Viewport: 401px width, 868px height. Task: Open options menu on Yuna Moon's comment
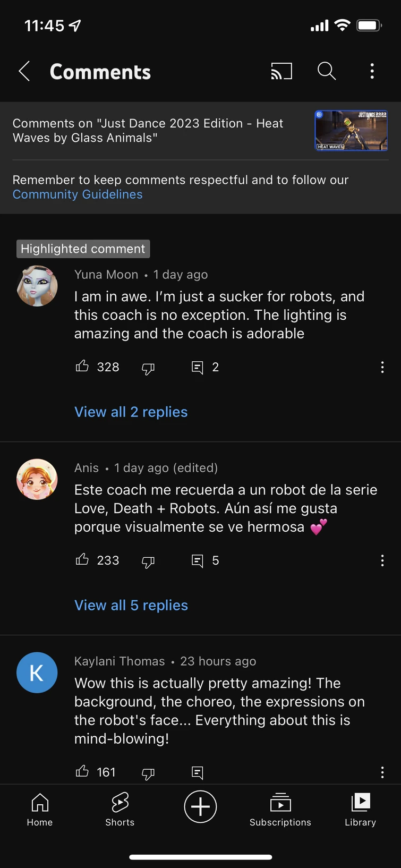(x=382, y=367)
